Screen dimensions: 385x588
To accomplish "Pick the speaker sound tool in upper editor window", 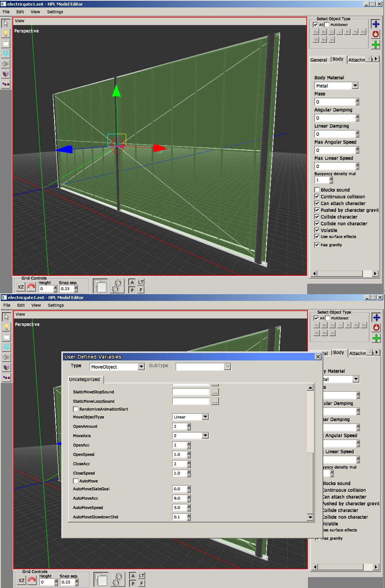I will [6, 64].
